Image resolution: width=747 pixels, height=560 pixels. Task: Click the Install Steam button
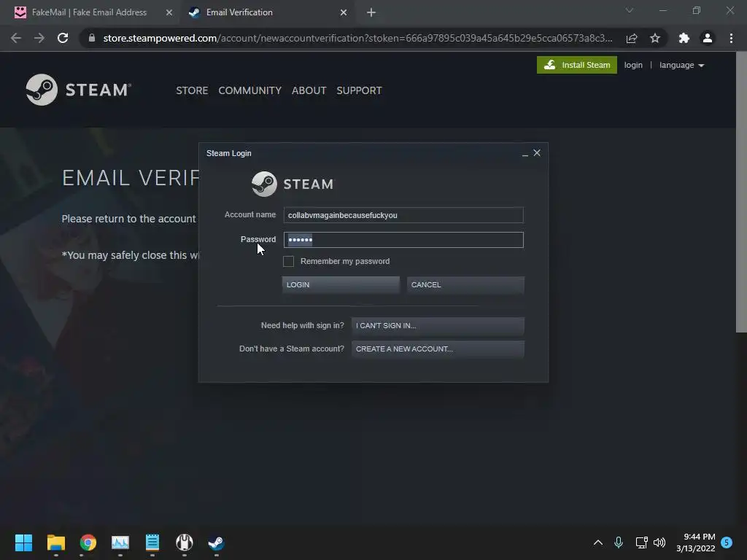click(577, 65)
